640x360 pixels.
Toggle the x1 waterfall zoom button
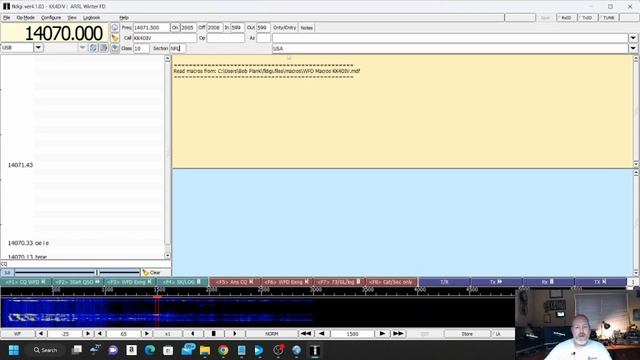167,334
